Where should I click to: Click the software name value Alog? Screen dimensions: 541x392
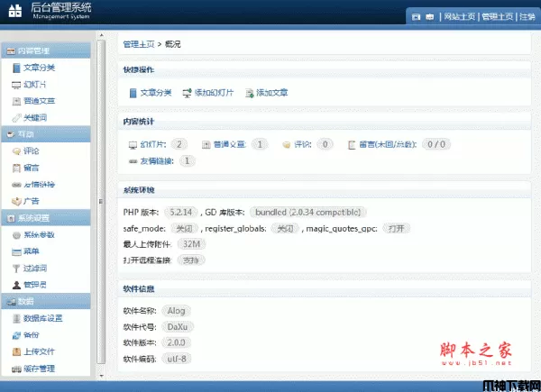click(x=176, y=311)
